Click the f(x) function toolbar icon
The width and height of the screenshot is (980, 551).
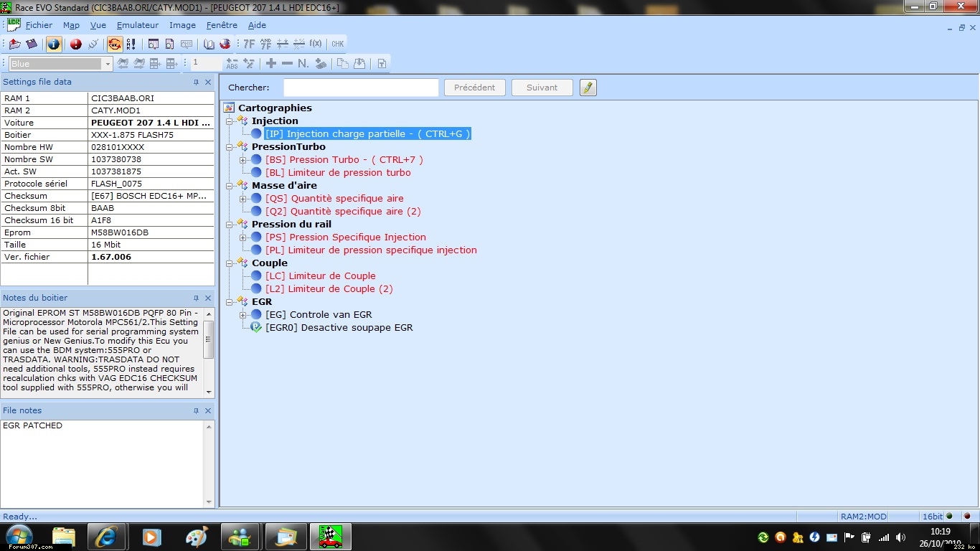tap(315, 44)
